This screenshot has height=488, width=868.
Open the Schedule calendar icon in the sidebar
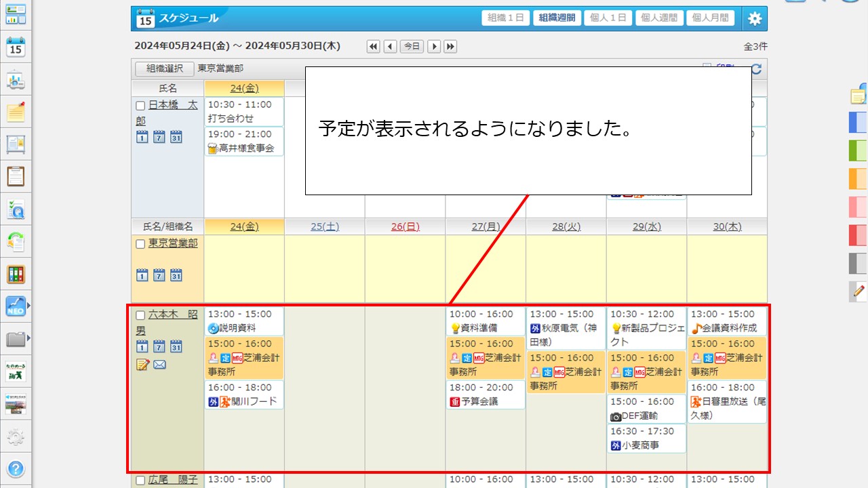15,47
